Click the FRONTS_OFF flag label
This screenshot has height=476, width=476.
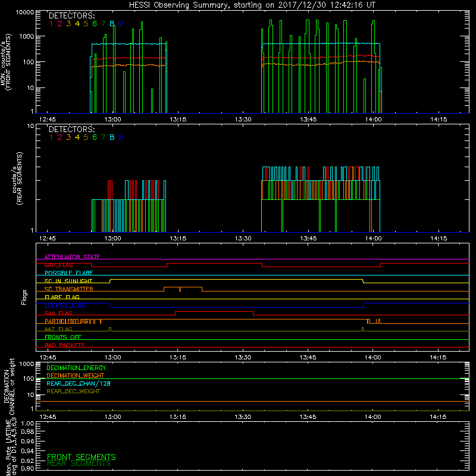(63, 337)
